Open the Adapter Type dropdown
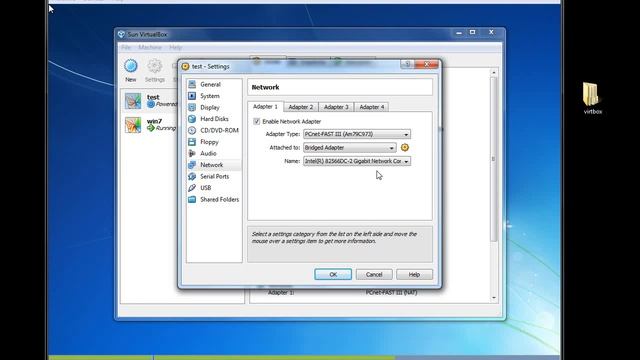Image resolution: width=640 pixels, height=360 pixels. 357,134
